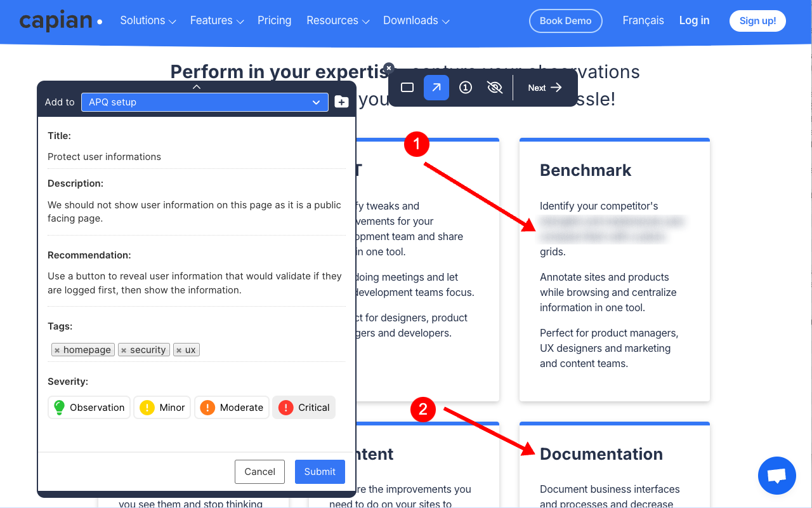Click the 'Benchmark' card heading
Image resolution: width=812 pixels, height=508 pixels.
coord(586,170)
